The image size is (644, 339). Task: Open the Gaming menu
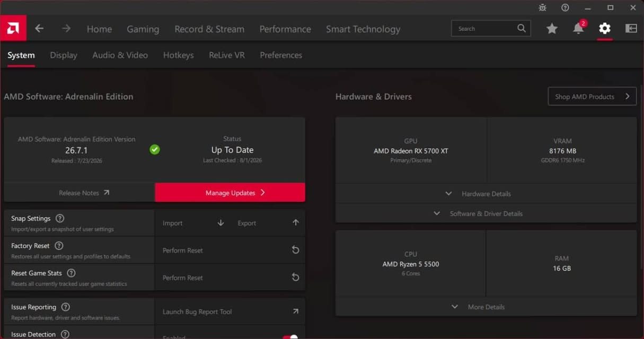tap(143, 29)
